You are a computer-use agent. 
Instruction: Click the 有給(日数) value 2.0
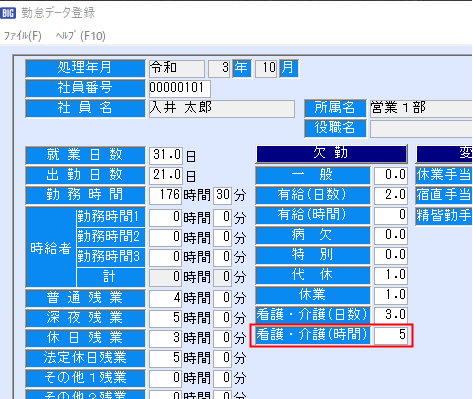click(x=391, y=195)
